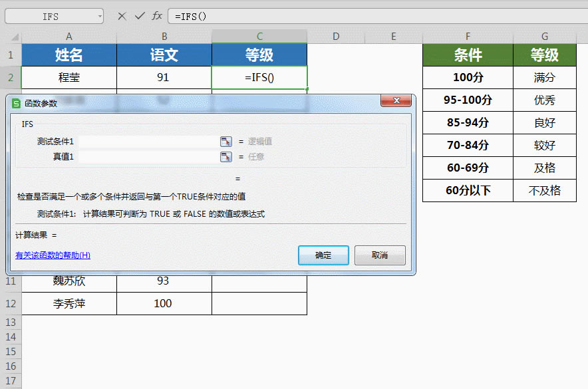588x389 pixels.
Task: Click the 语文 header cell
Action: [x=164, y=55]
